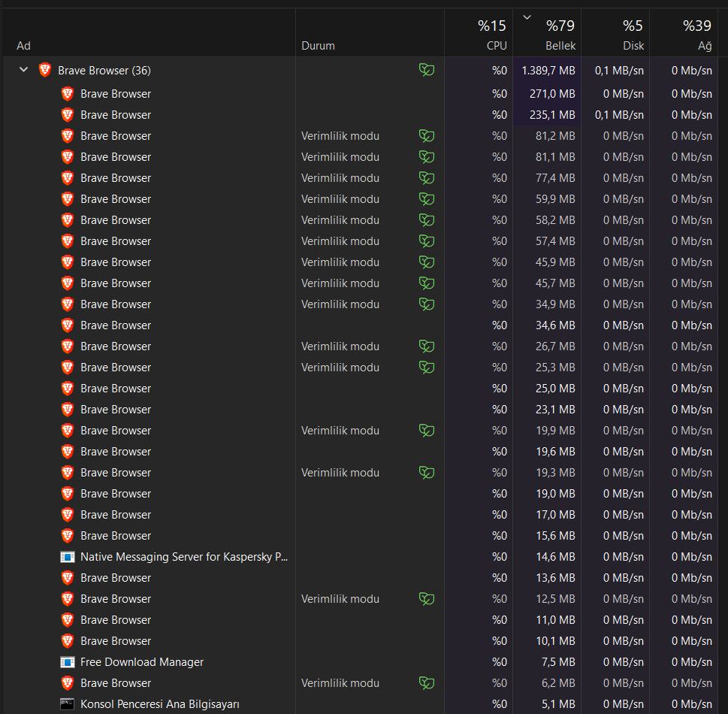The image size is (728, 714).
Task: Click the efficiency leaf icon in the 26,7 MB row
Action: click(x=427, y=346)
